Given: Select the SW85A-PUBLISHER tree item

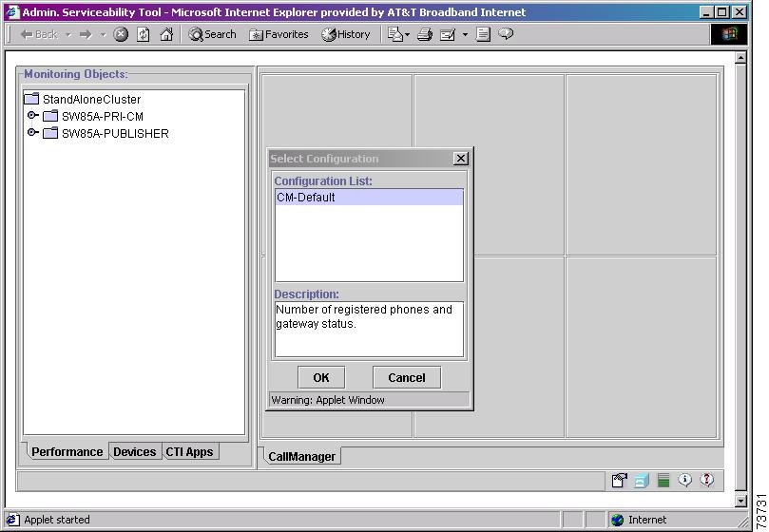Looking at the screenshot, I should [115, 134].
